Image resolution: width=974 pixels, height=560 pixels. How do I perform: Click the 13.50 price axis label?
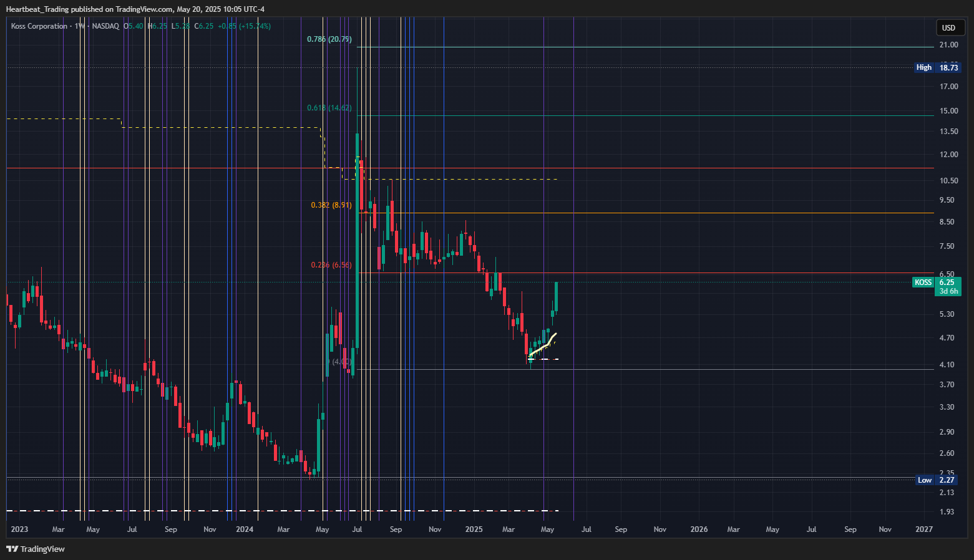tap(948, 132)
